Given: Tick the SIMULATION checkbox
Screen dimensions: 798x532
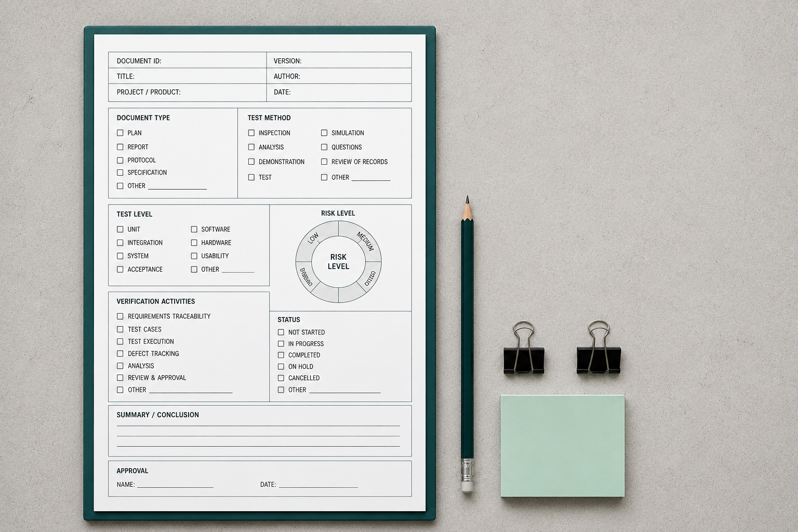Looking at the screenshot, I should click(324, 133).
